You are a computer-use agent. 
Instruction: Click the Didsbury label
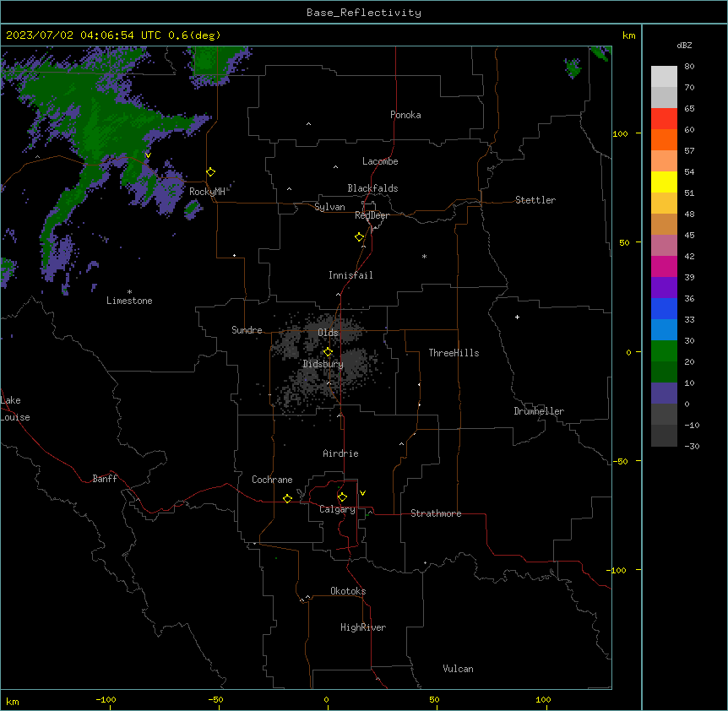click(x=323, y=364)
